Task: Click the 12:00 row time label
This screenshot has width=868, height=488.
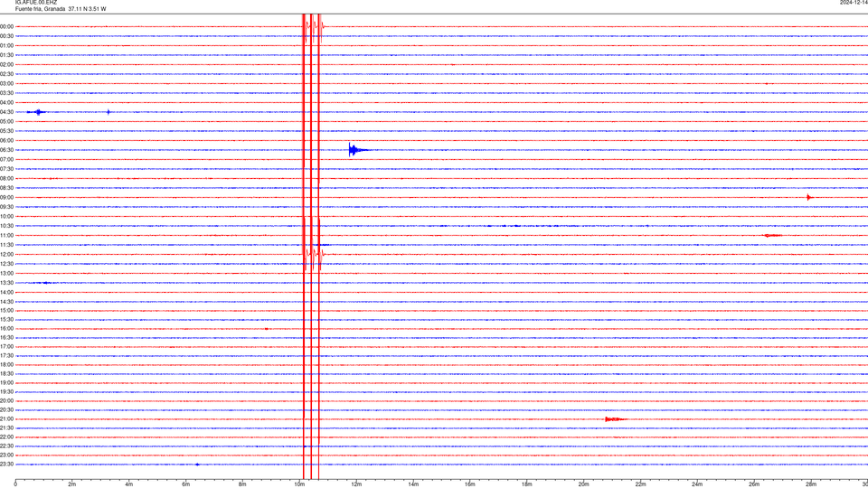Action: pos(6,255)
